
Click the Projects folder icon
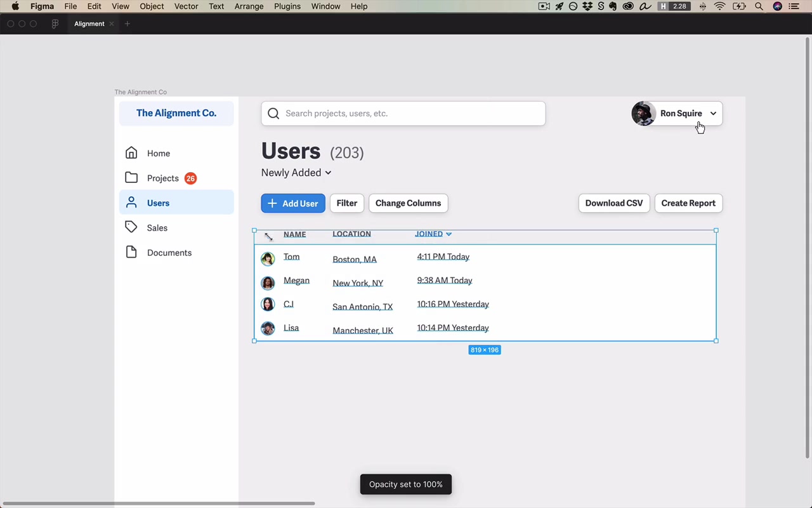pyautogui.click(x=131, y=178)
